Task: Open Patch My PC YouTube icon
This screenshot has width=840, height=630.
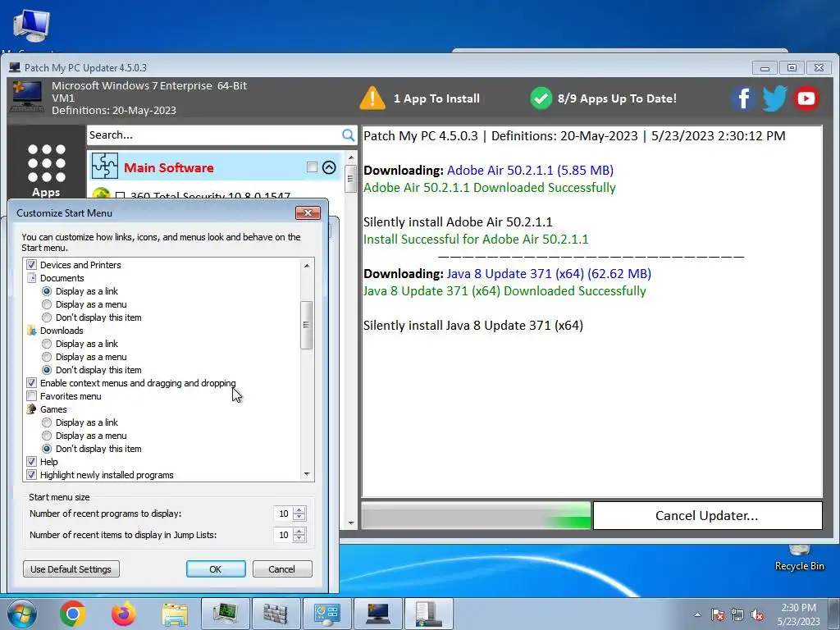Action: 806,98
